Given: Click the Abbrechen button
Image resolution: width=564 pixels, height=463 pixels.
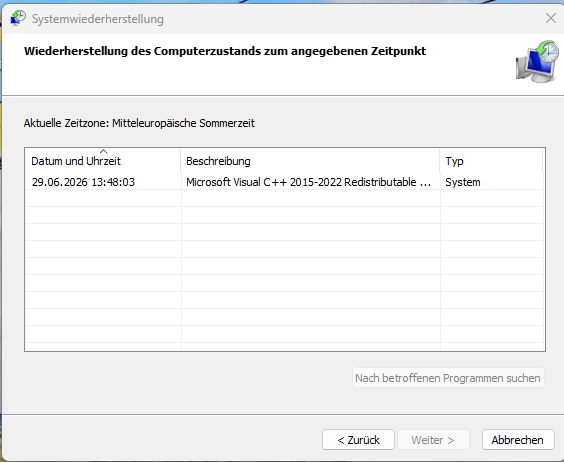Looking at the screenshot, I should pos(518,440).
